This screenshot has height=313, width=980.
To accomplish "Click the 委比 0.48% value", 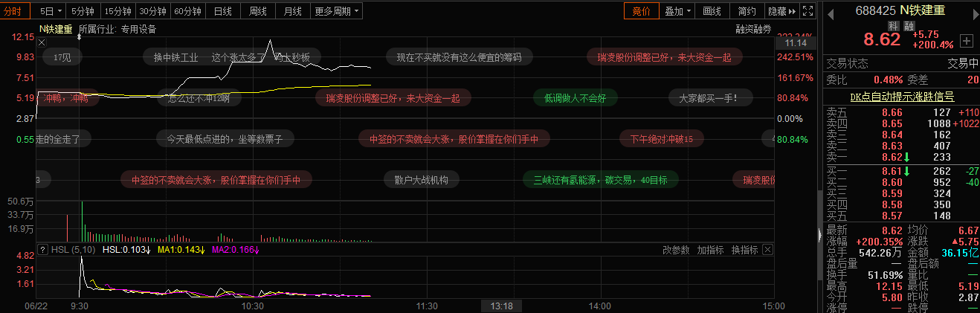I will click(887, 80).
